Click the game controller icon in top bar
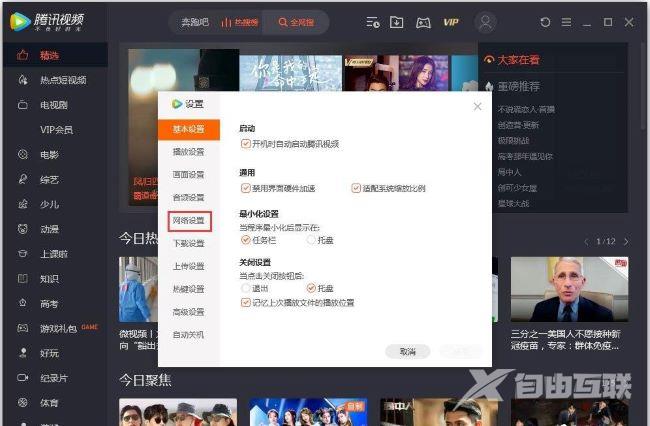The image size is (650, 426). (423, 23)
